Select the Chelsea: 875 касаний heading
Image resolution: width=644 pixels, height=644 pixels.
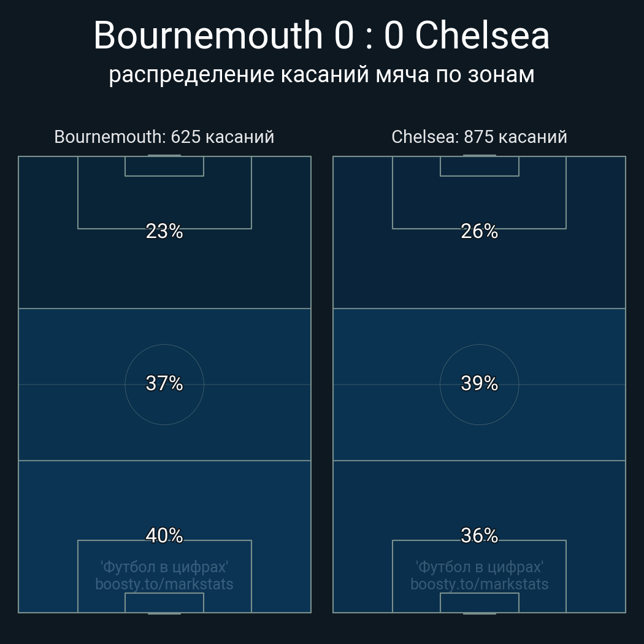(479, 137)
